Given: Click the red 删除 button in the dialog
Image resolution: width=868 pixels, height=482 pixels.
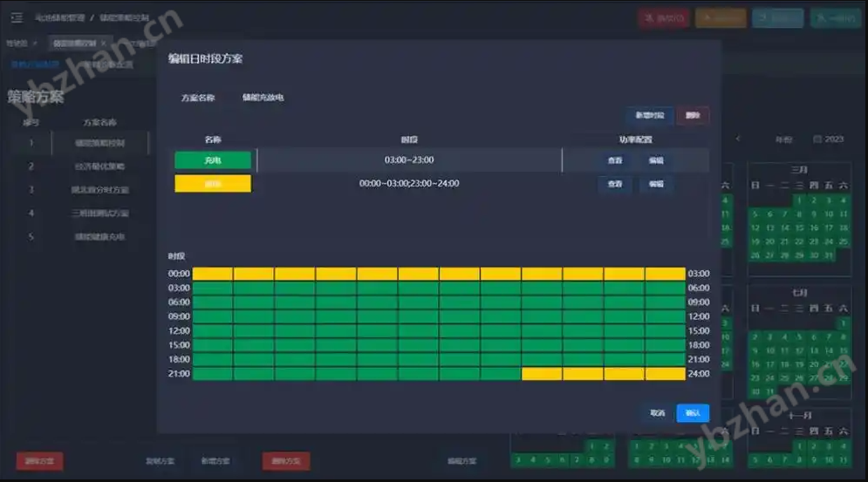Looking at the screenshot, I should coord(693,116).
